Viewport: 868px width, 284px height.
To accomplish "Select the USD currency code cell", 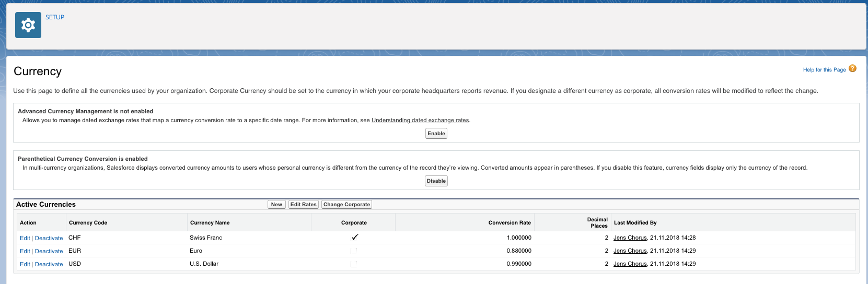I will pyautogui.click(x=75, y=264).
